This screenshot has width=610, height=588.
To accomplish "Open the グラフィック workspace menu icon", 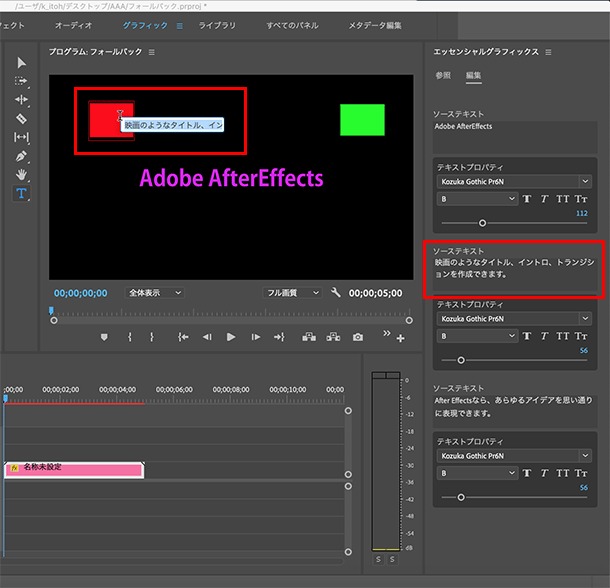I will [179, 26].
